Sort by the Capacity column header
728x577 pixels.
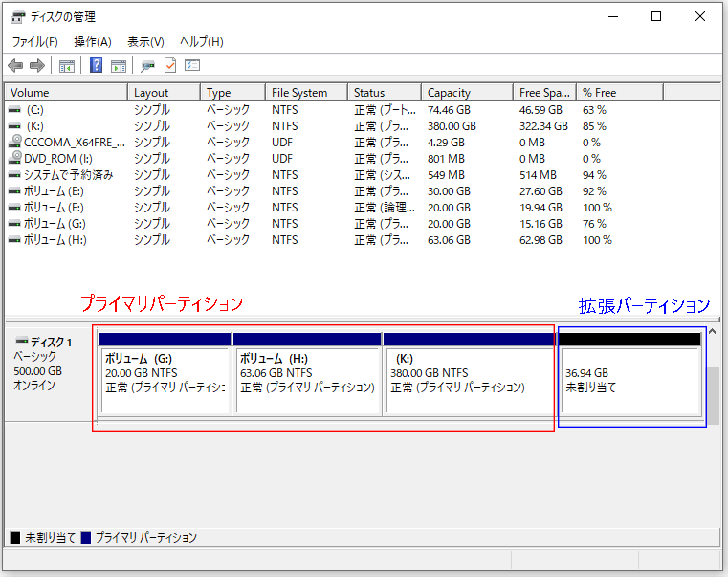click(x=468, y=93)
